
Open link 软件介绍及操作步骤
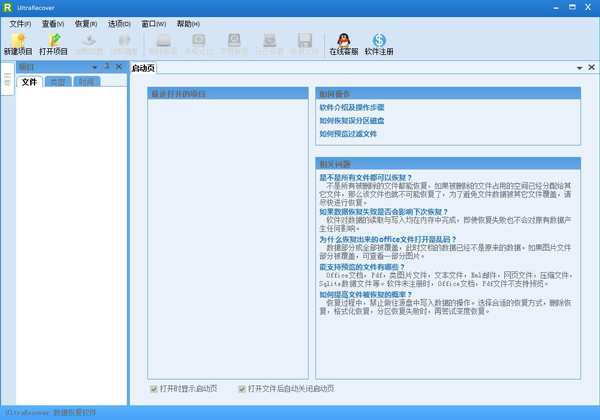(x=352, y=107)
